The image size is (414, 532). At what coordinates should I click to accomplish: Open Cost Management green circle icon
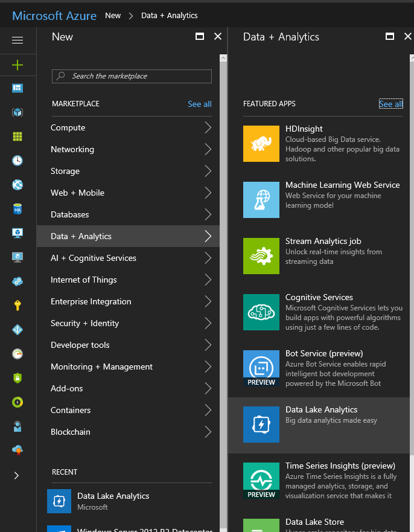[18, 402]
